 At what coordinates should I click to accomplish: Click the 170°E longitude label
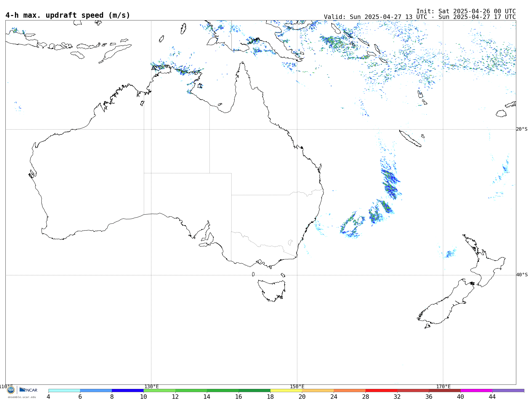click(x=443, y=387)
